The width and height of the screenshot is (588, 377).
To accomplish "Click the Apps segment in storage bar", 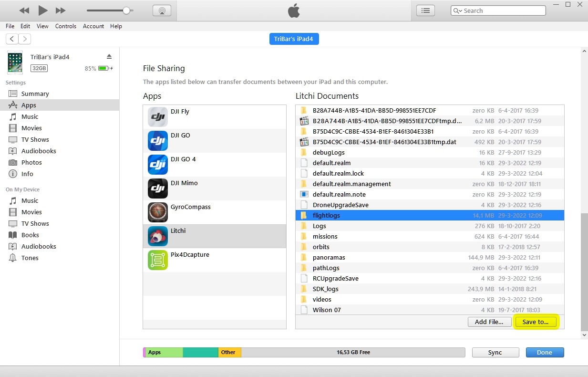I will click(164, 352).
